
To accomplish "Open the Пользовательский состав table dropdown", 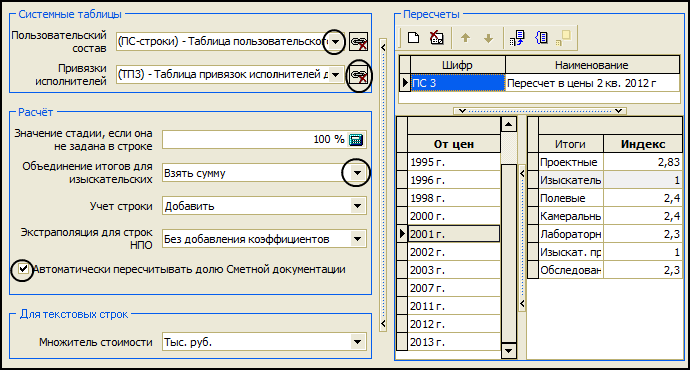I will click(336, 42).
